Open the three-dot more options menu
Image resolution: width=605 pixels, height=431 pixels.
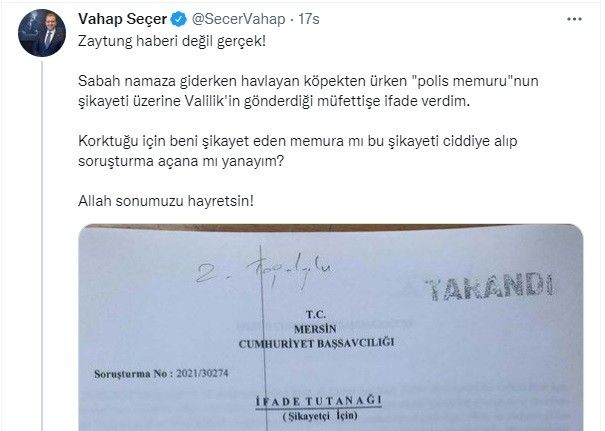point(574,19)
